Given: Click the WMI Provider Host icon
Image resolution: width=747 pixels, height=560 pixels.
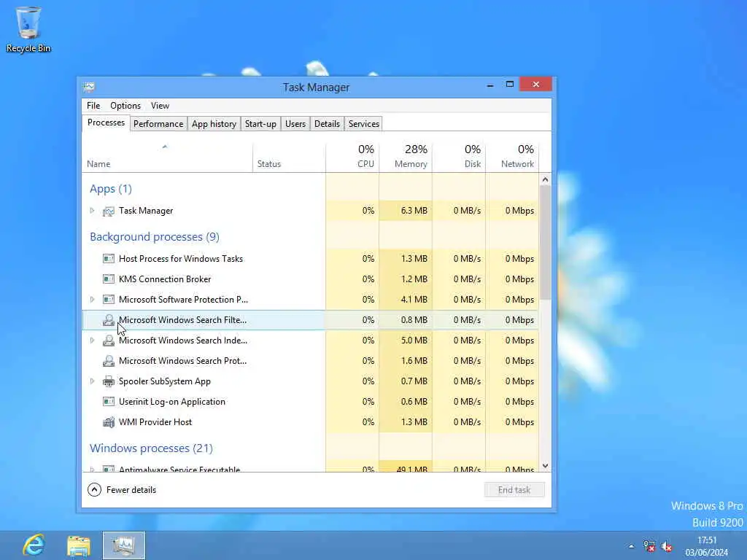Looking at the screenshot, I should tap(109, 422).
